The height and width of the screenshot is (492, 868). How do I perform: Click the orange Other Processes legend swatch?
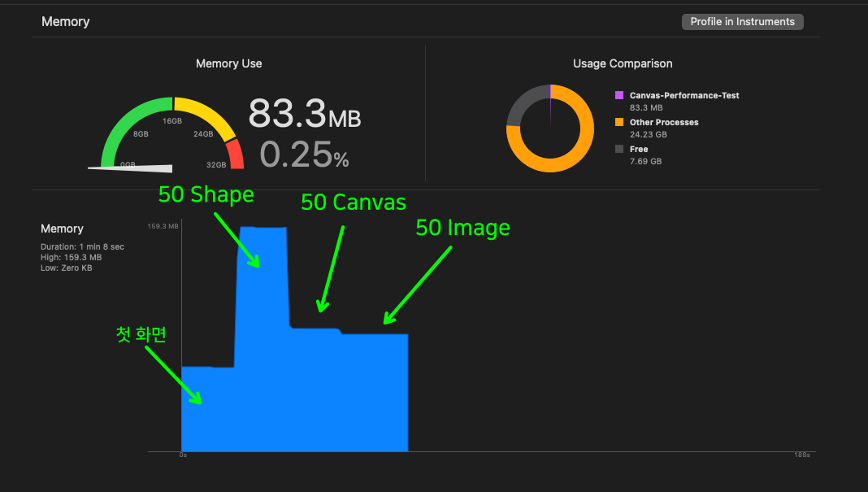pos(619,122)
